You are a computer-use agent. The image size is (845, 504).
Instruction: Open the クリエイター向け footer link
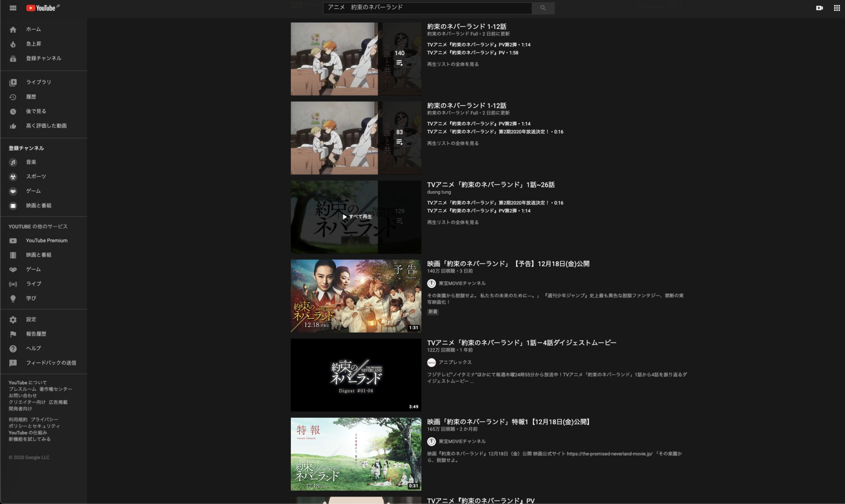[27, 402]
